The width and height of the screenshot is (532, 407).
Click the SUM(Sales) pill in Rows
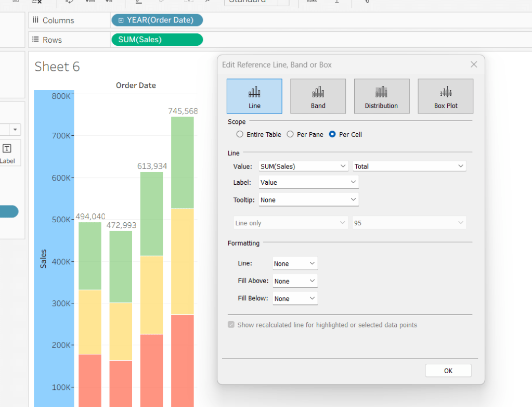coord(157,40)
